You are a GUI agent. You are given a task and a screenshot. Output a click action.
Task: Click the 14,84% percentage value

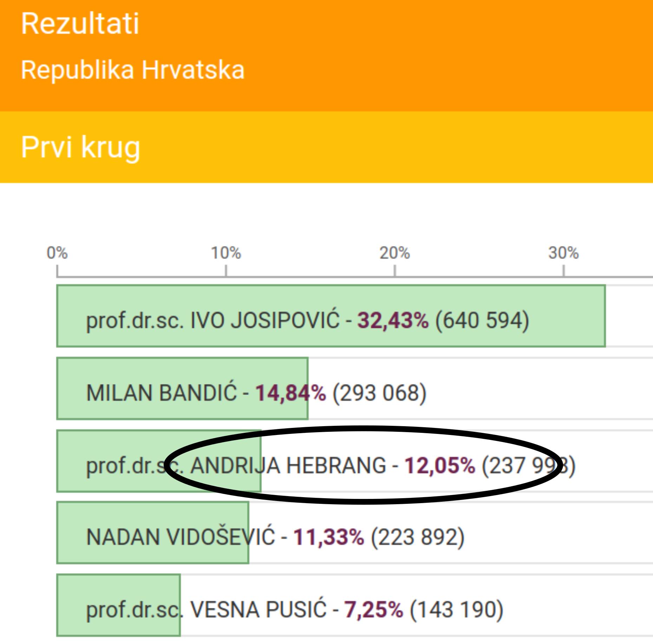click(290, 393)
